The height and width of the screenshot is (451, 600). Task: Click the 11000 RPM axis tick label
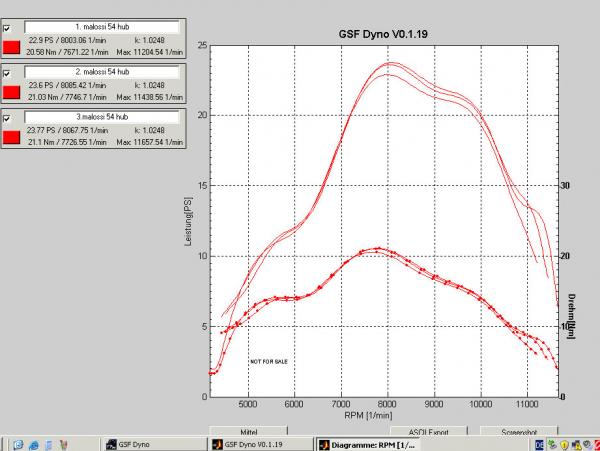[527, 404]
